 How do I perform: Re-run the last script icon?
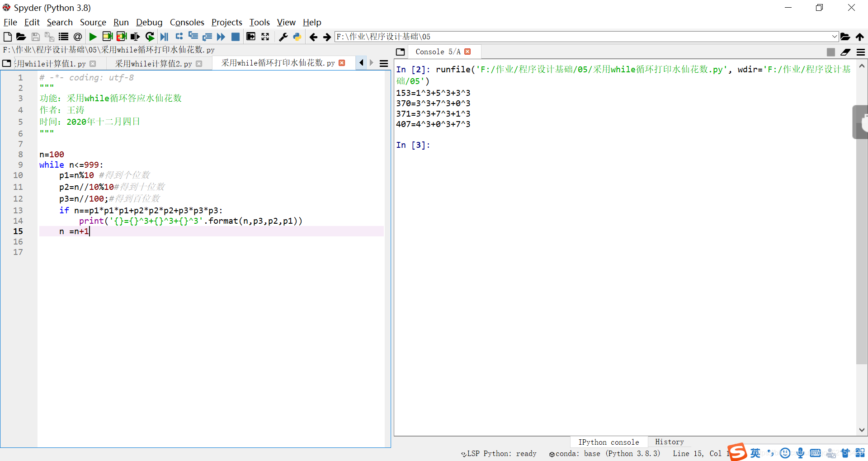click(x=150, y=37)
